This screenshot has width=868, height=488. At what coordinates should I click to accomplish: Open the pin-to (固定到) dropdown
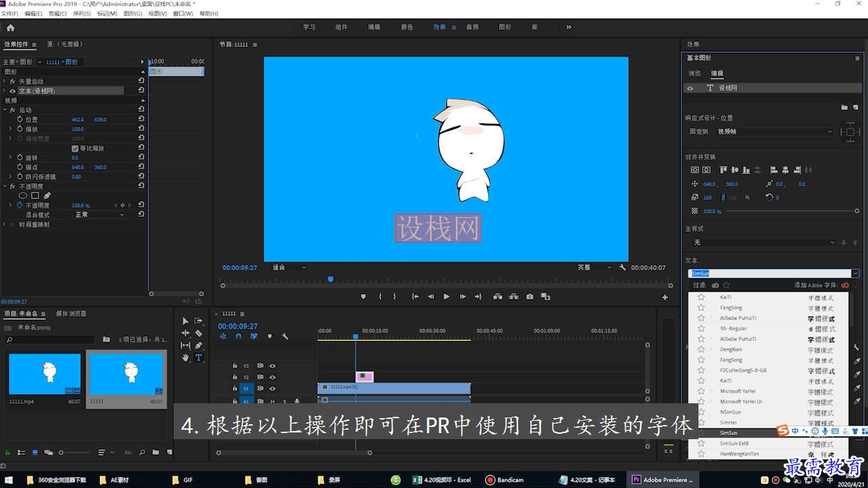point(775,131)
